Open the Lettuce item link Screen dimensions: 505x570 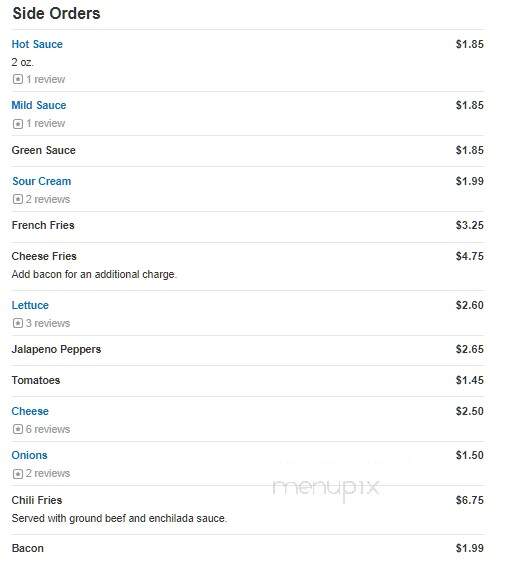point(30,305)
